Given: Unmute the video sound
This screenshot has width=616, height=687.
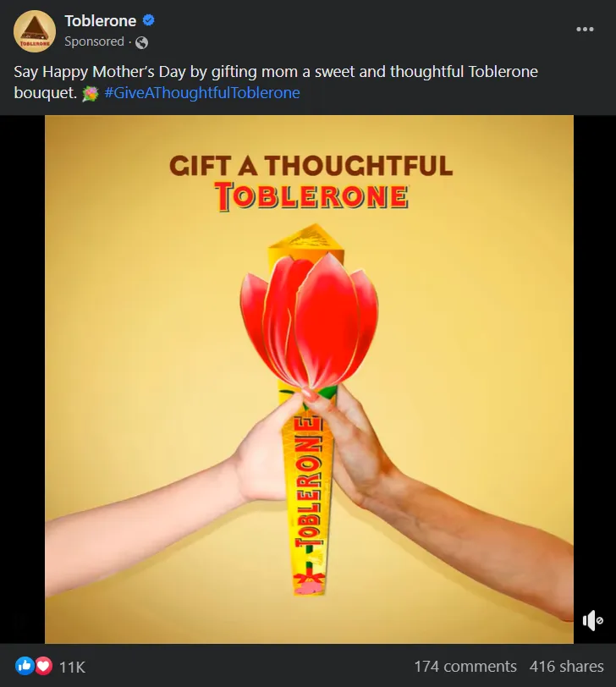Looking at the screenshot, I should 593,620.
